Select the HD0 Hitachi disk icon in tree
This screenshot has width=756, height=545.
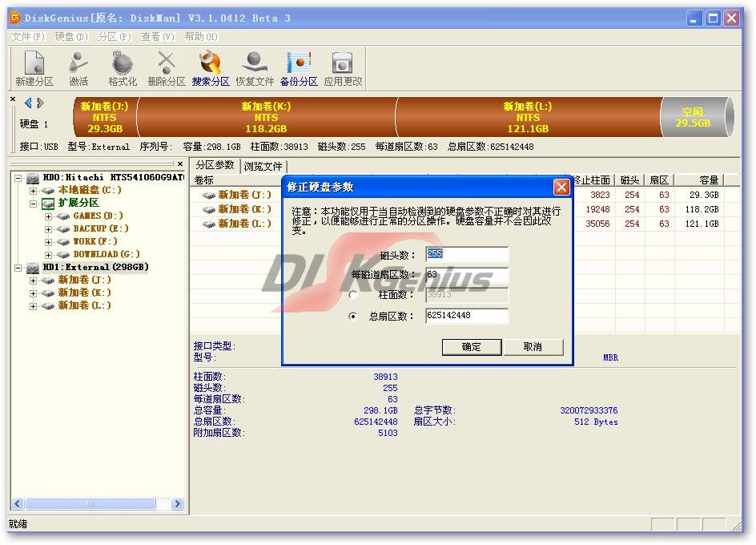click(33, 178)
